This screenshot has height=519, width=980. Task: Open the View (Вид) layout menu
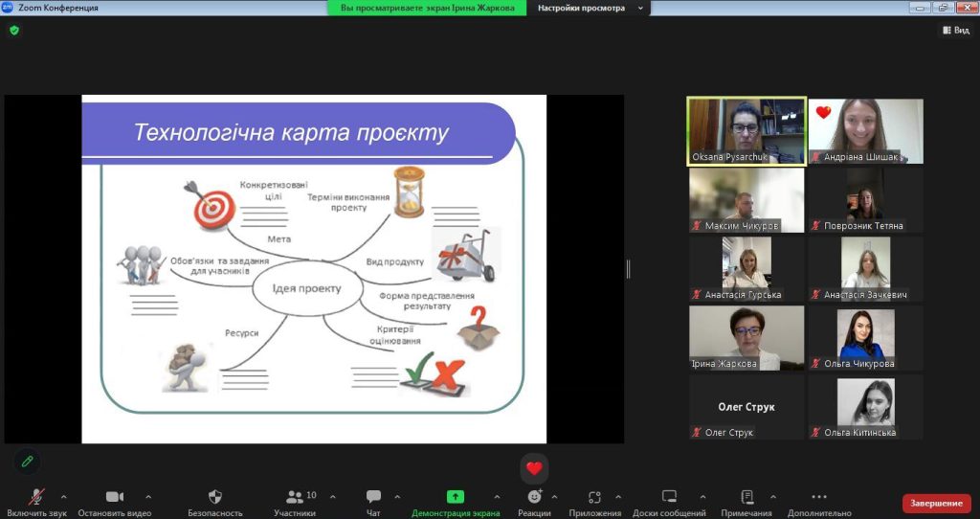click(956, 30)
